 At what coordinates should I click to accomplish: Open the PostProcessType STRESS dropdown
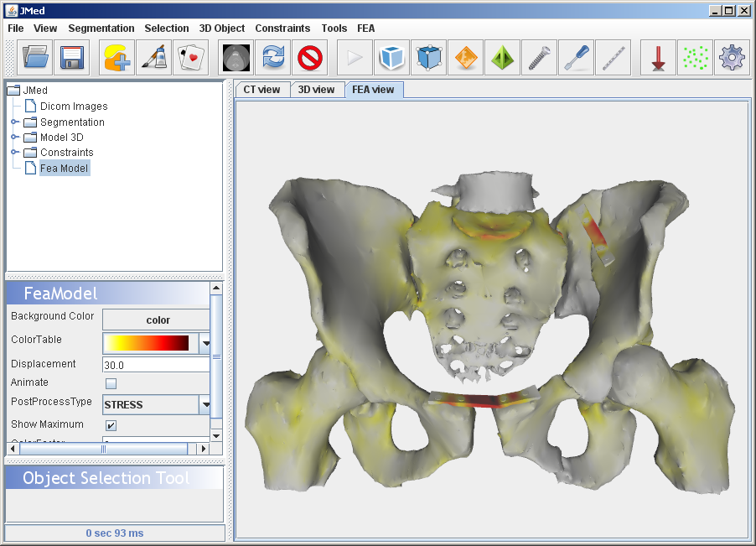[x=205, y=404]
